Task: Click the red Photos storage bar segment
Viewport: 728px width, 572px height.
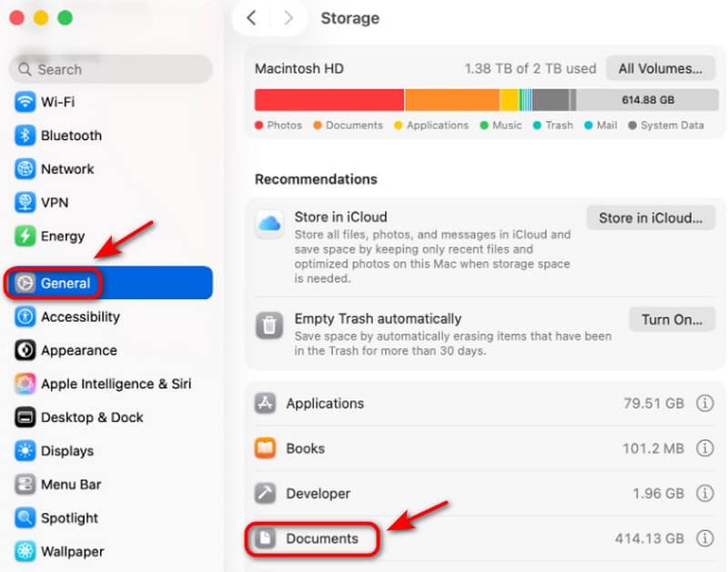Action: pyautogui.click(x=329, y=100)
